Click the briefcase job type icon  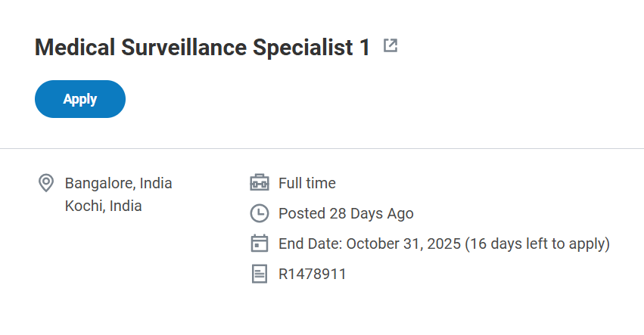pyautogui.click(x=260, y=183)
